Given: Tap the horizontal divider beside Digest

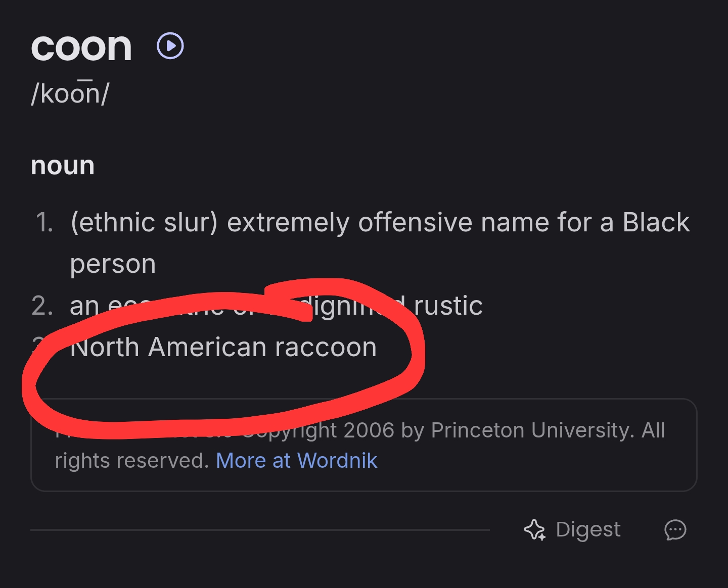Looking at the screenshot, I should (x=260, y=530).
